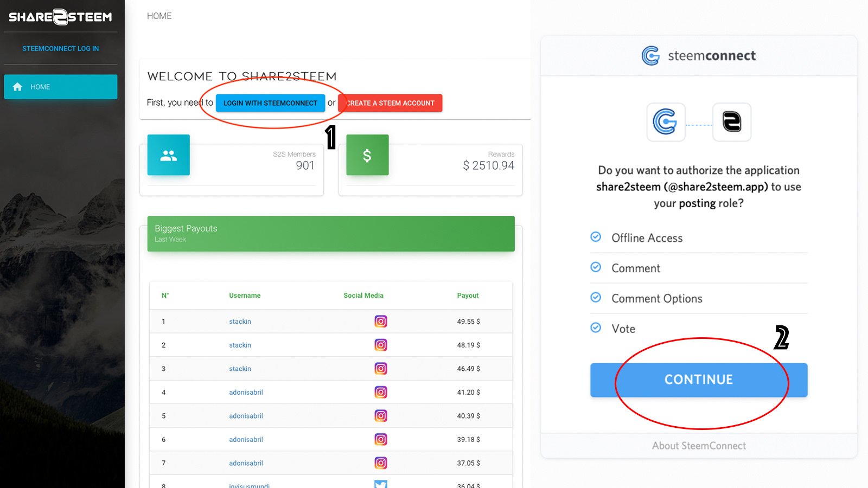The height and width of the screenshot is (488, 868).
Task: Click the Payout column header
Action: [468, 296]
